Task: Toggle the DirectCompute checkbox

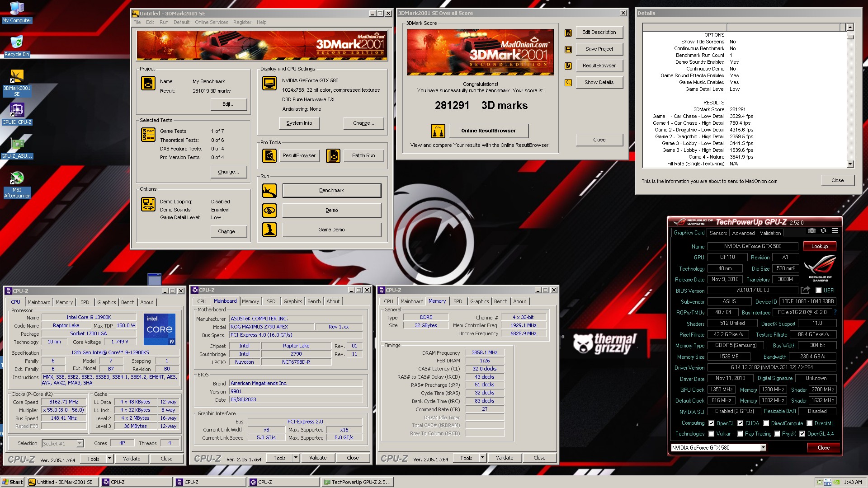Action: (766, 423)
